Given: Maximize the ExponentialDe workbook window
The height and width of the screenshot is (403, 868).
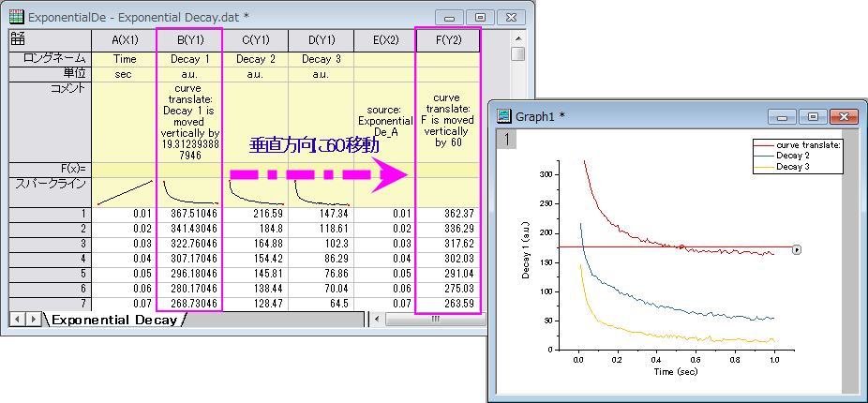Looking at the screenshot, I should click(x=480, y=18).
